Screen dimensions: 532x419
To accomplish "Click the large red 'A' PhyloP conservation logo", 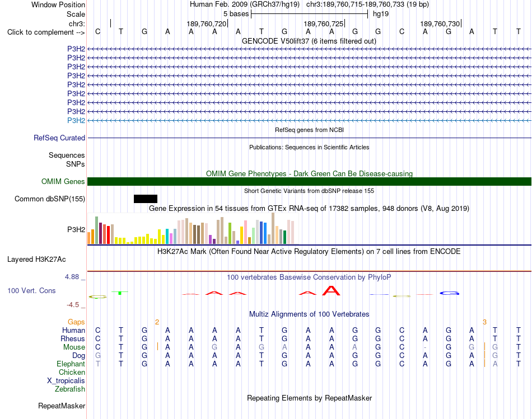I will click(x=331, y=290).
